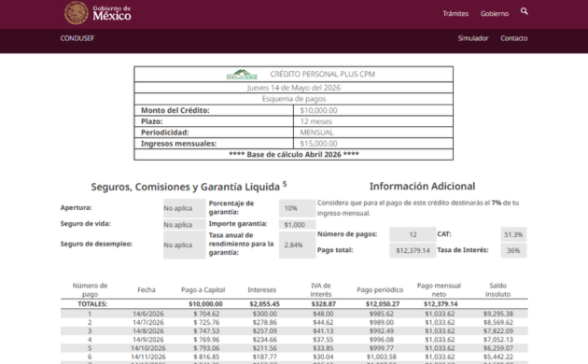The width and height of the screenshot is (588, 364).
Task: Click the date Jueves 14 de Mayo del 2026
Action: [x=294, y=88]
